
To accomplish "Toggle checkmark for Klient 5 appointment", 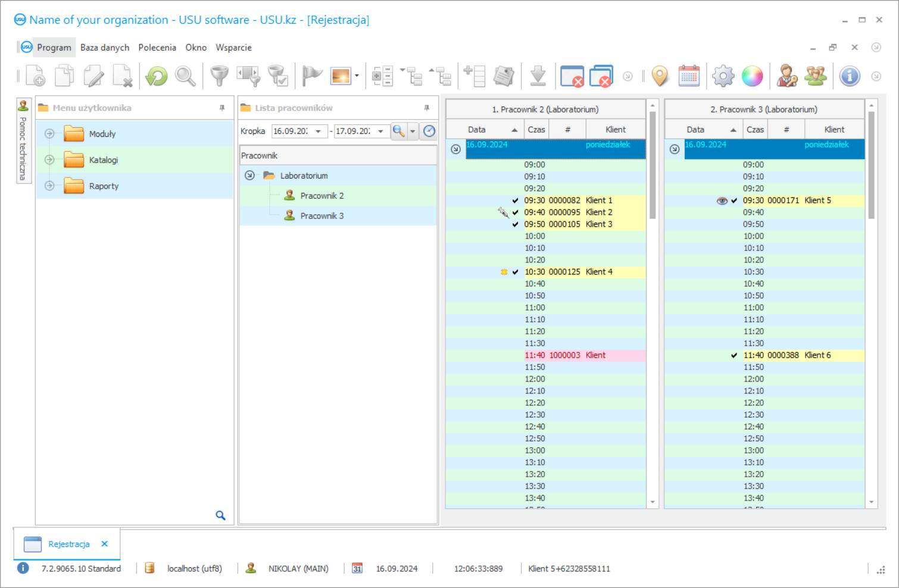I will 734,201.
